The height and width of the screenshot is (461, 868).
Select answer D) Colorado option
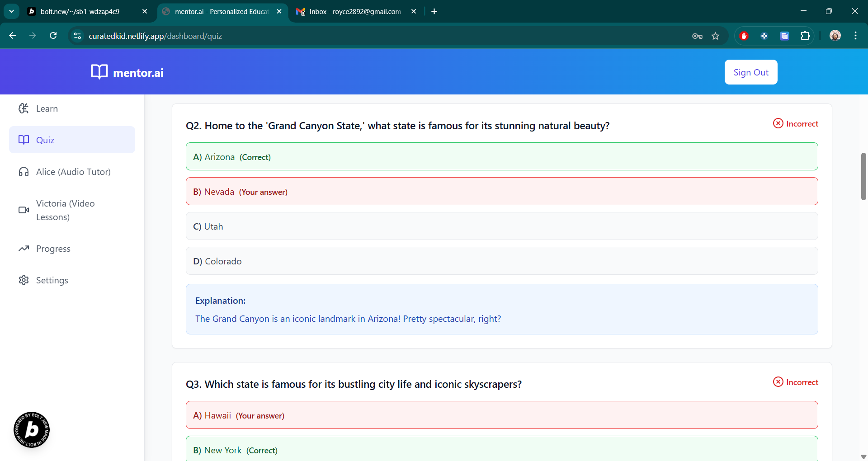click(x=502, y=261)
